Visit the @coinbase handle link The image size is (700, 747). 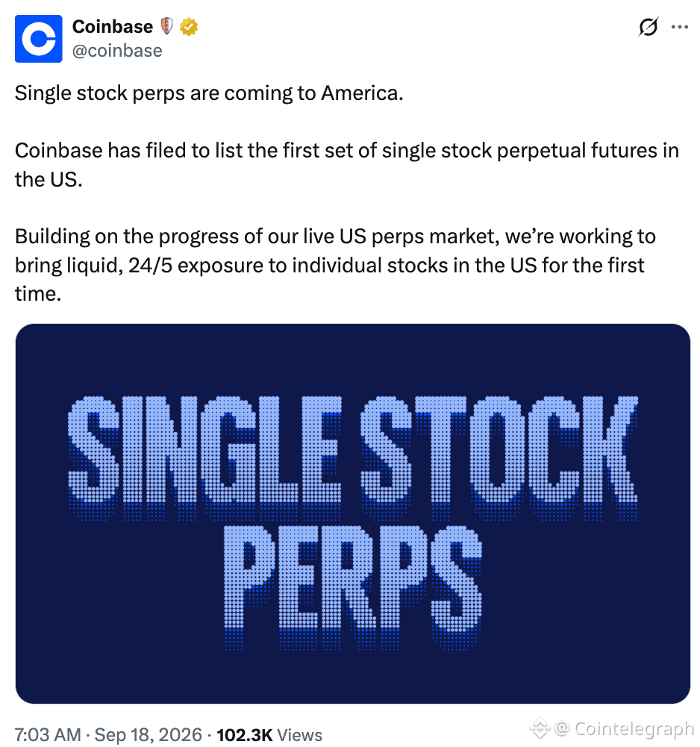click(117, 51)
